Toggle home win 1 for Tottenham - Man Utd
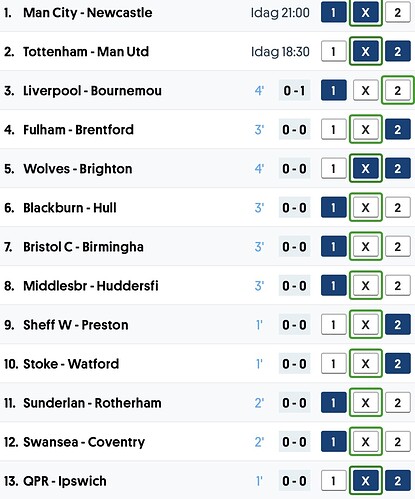415x499 pixels. click(x=334, y=52)
